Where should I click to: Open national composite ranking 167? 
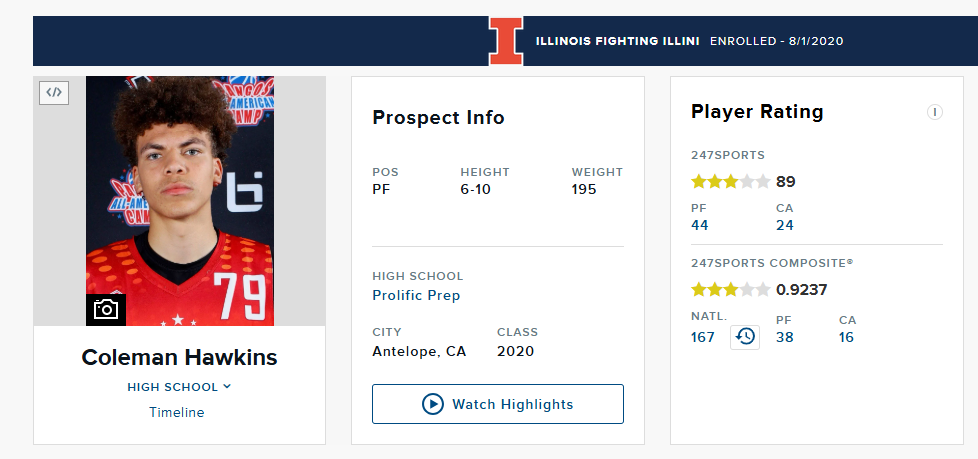703,337
